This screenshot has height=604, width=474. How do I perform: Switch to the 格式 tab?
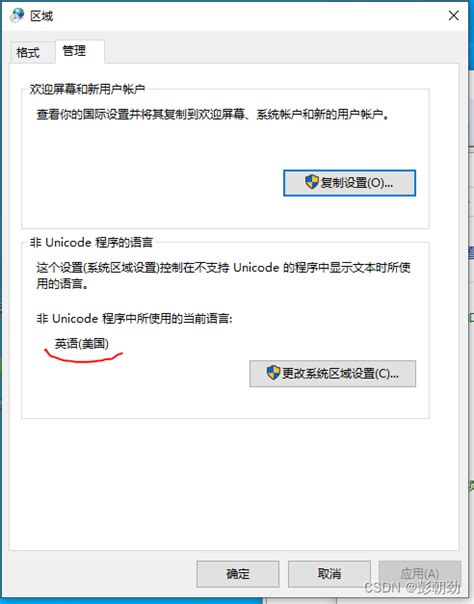pos(28,52)
